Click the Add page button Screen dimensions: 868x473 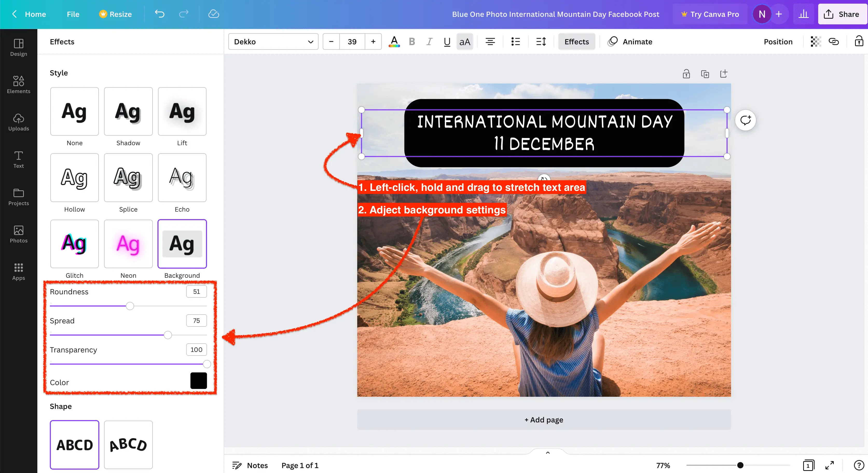(x=543, y=420)
